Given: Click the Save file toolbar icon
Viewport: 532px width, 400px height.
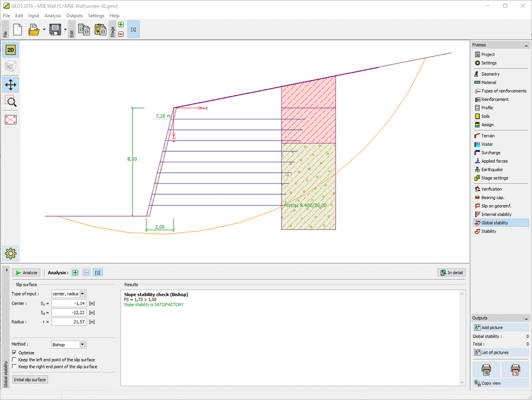Looking at the screenshot, I should (x=55, y=30).
